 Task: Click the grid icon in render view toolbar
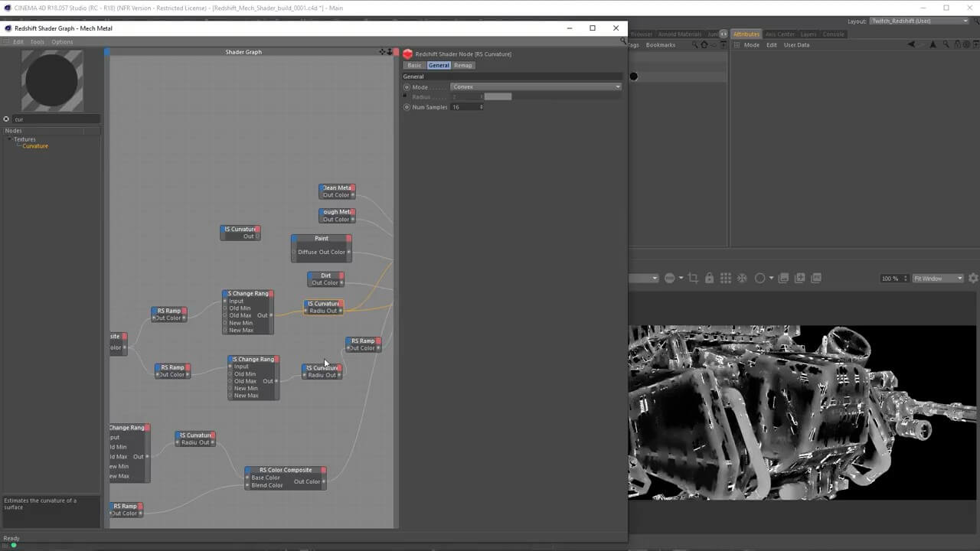click(726, 279)
